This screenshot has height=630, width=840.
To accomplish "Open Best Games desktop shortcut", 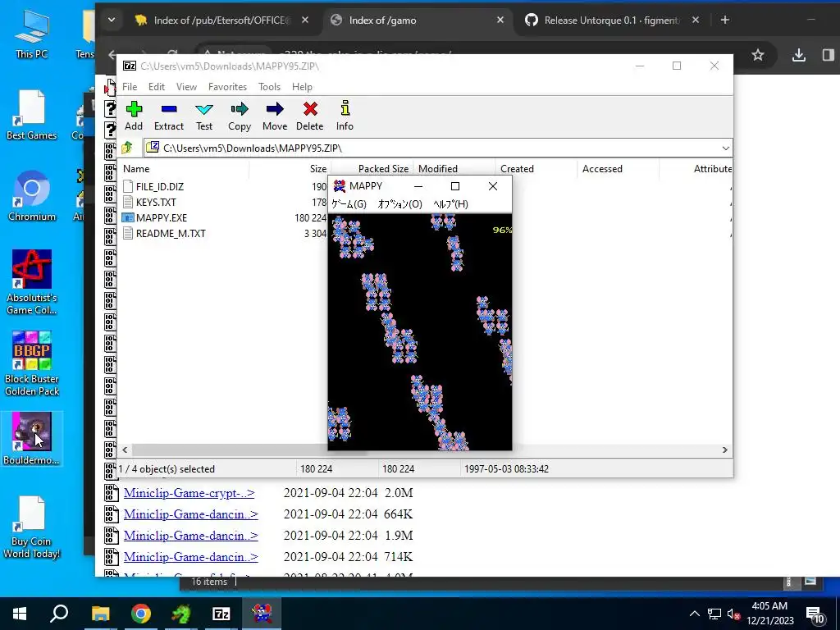I will coord(32,115).
